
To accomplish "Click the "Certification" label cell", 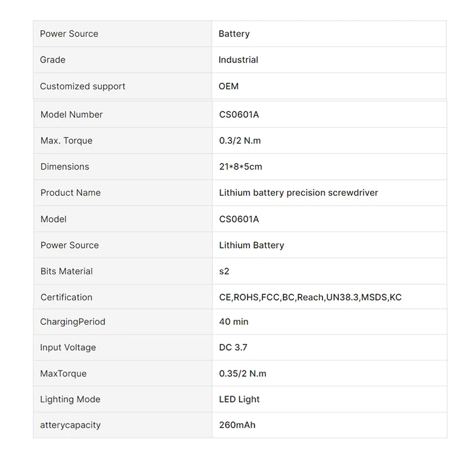I will tap(66, 297).
